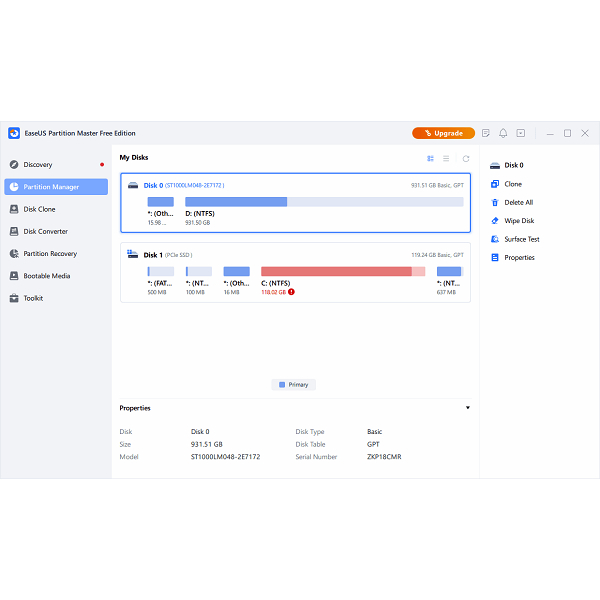600x600 pixels.
Task: Open the feedback note icon in title bar
Action: pos(486,133)
